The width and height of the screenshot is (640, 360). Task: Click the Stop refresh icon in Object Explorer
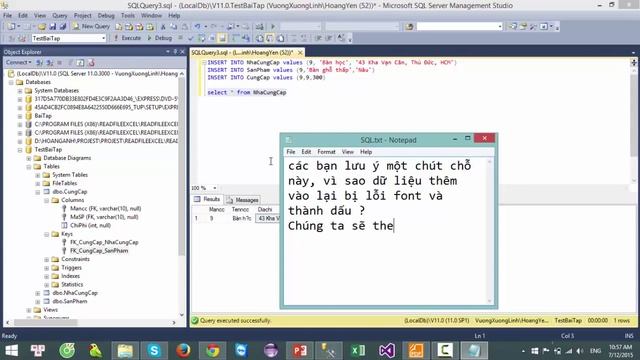[x=60, y=62]
